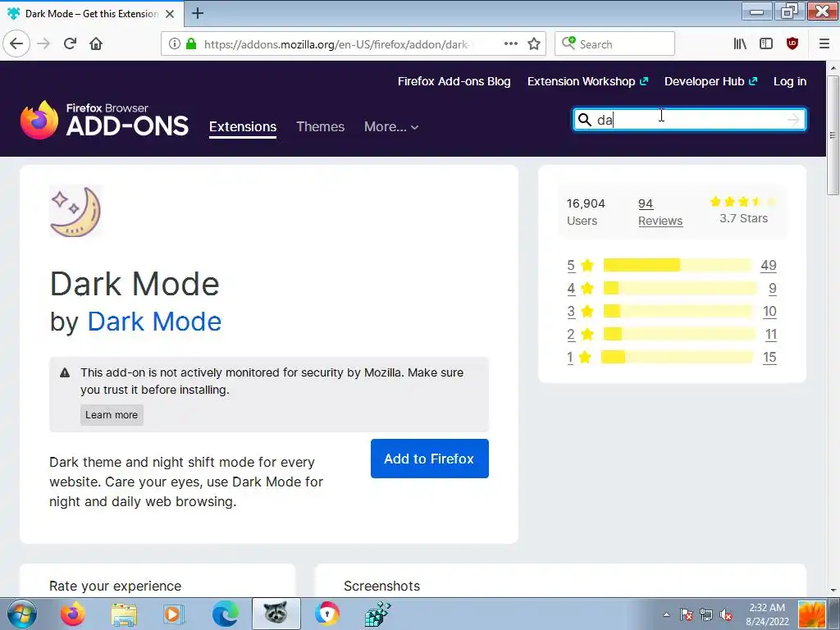Open the 94 Reviews link
The width and height of the screenshot is (840, 630).
click(660, 212)
